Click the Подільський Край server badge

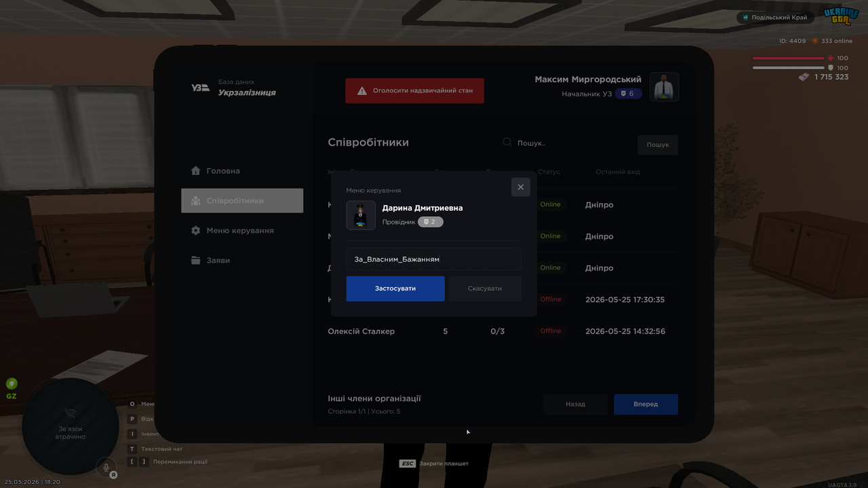(776, 18)
